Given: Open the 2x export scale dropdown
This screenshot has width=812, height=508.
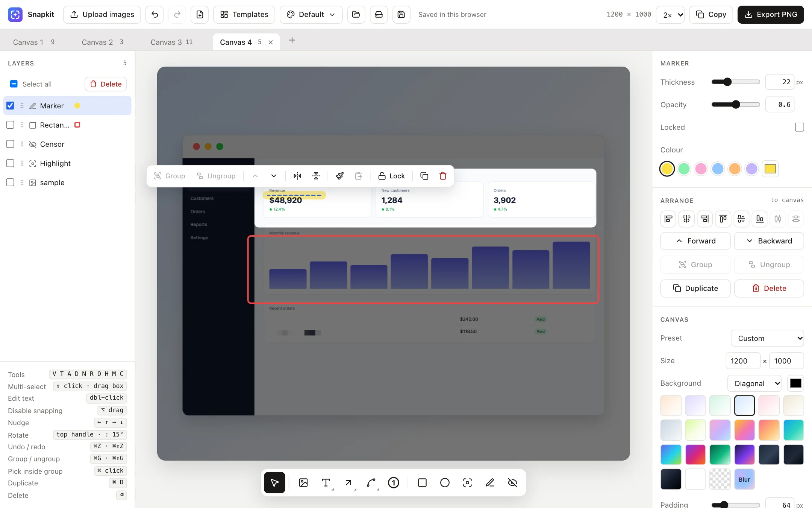Looking at the screenshot, I should (x=670, y=15).
